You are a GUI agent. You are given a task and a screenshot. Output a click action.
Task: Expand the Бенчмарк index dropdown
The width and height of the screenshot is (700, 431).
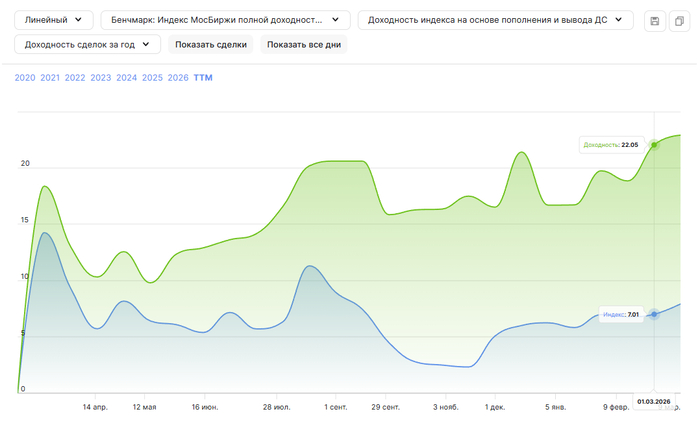click(x=225, y=20)
